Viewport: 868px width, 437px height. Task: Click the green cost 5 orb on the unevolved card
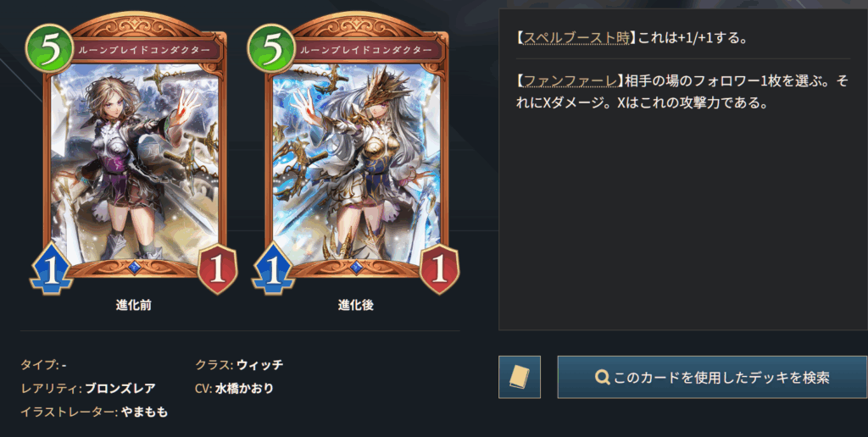pyautogui.click(x=49, y=48)
